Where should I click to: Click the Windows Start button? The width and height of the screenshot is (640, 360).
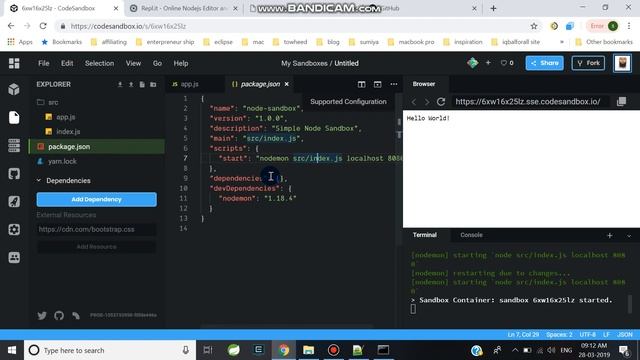coord(12,350)
